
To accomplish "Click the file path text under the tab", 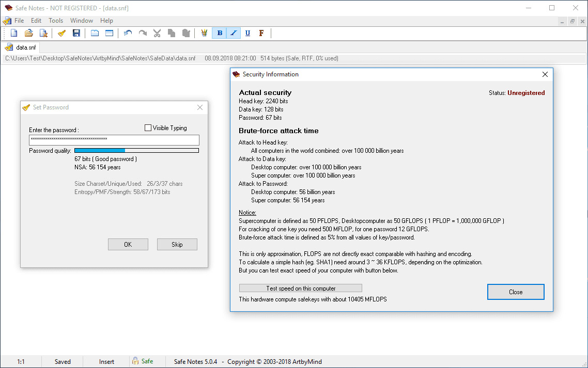I will 101,58.
